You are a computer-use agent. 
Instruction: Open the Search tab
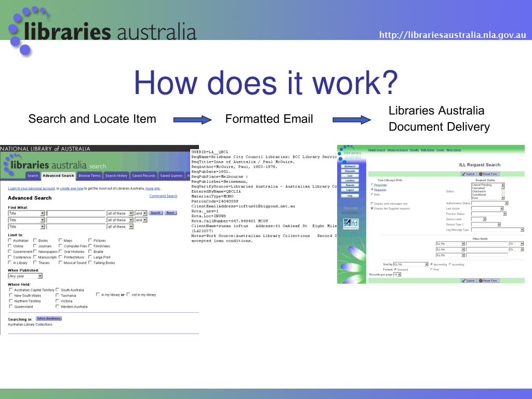point(33,176)
